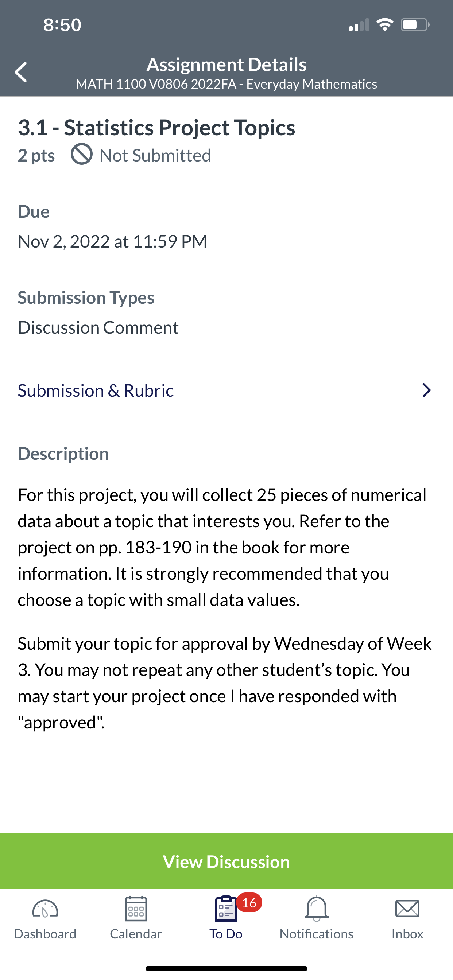
Task: Tap the View Discussion button
Action: [x=226, y=861]
